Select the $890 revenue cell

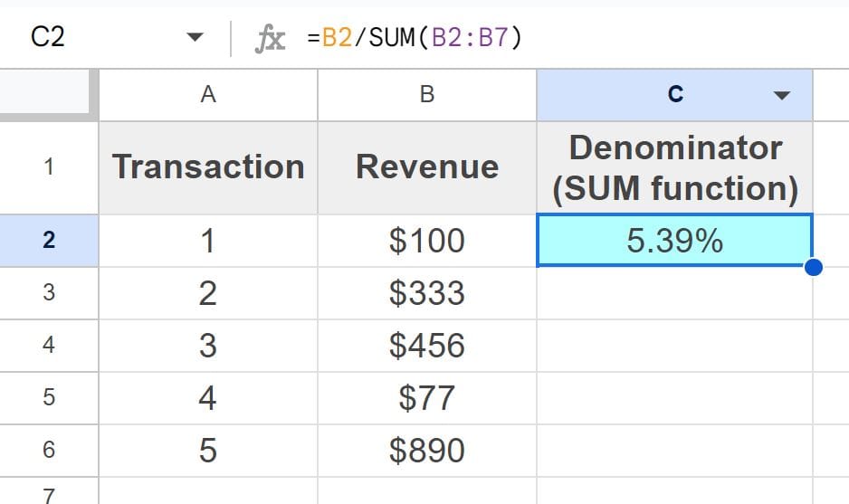tap(427, 451)
